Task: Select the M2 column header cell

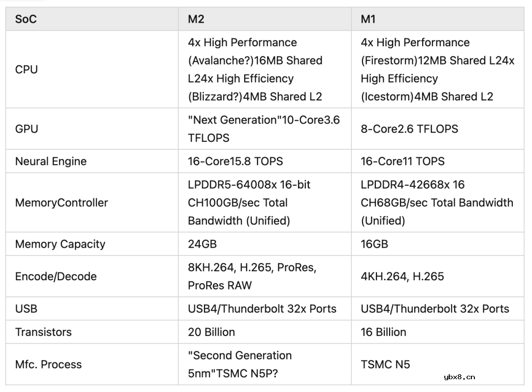Action: click(x=196, y=19)
